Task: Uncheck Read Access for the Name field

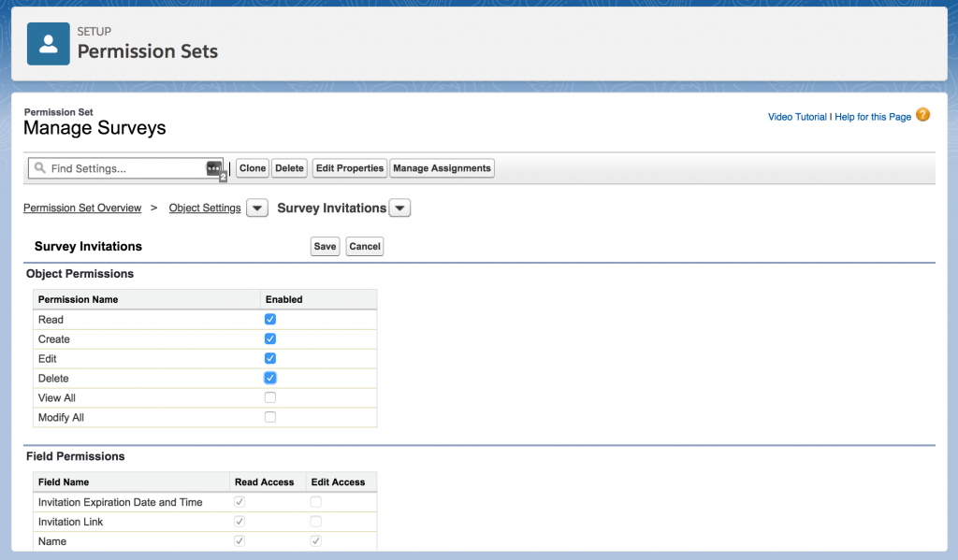Action: (x=239, y=541)
